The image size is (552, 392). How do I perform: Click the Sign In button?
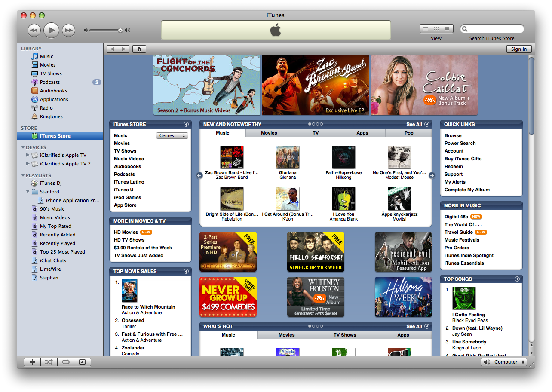tap(519, 49)
